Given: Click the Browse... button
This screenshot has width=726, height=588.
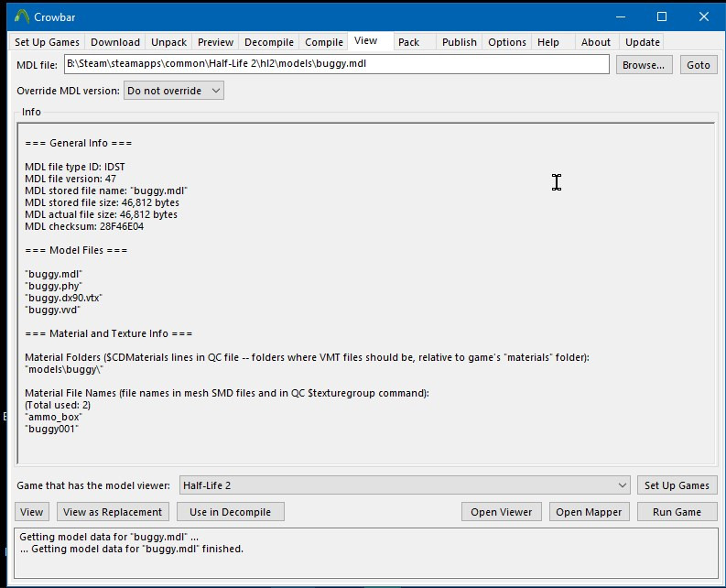Looking at the screenshot, I should click(x=644, y=65).
